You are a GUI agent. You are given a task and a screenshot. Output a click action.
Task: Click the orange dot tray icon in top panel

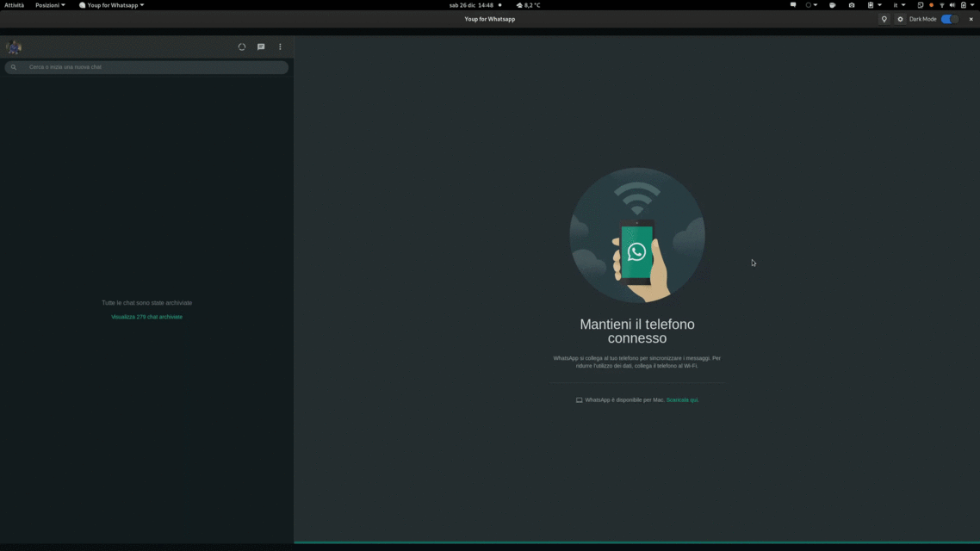pyautogui.click(x=931, y=5)
